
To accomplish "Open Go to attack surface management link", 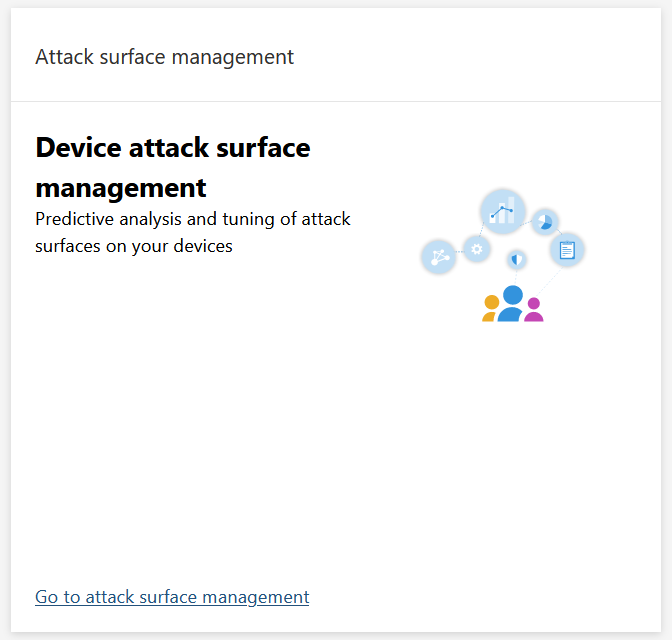I will pos(172,597).
